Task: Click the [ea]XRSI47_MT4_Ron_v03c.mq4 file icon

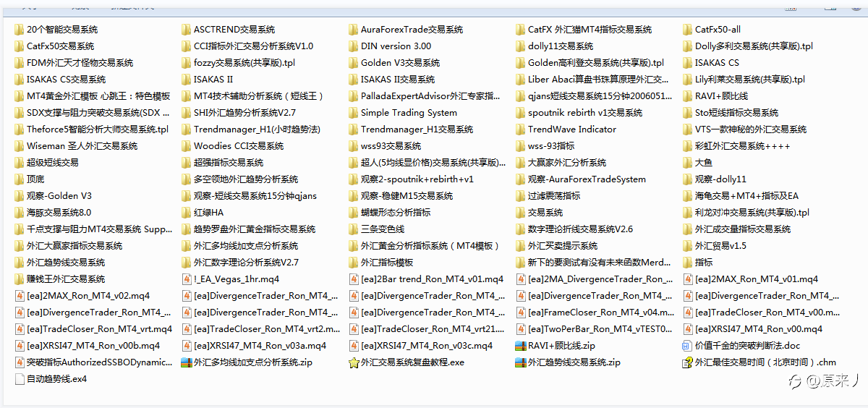Action: (x=354, y=346)
